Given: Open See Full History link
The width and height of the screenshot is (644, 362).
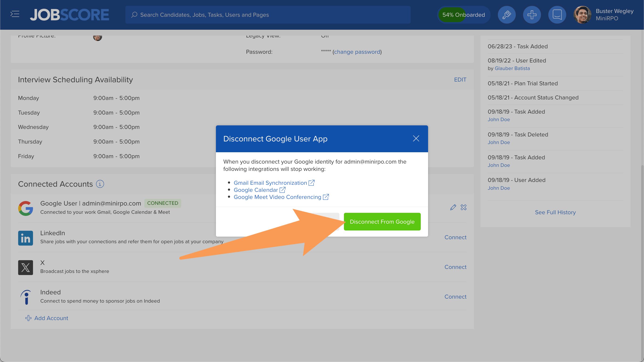Looking at the screenshot, I should coord(555,212).
